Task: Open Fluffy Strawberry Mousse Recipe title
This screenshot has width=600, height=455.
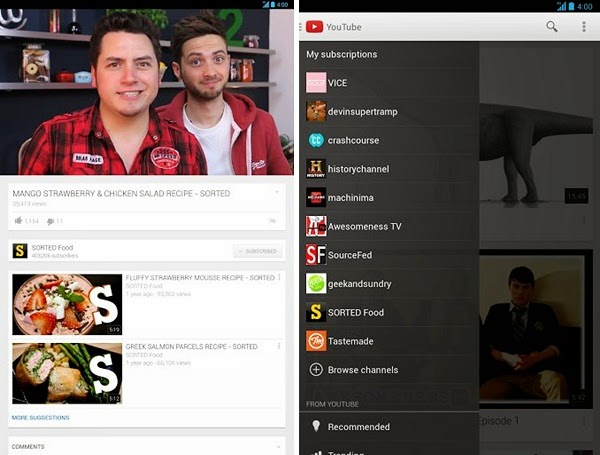Action: point(200,277)
